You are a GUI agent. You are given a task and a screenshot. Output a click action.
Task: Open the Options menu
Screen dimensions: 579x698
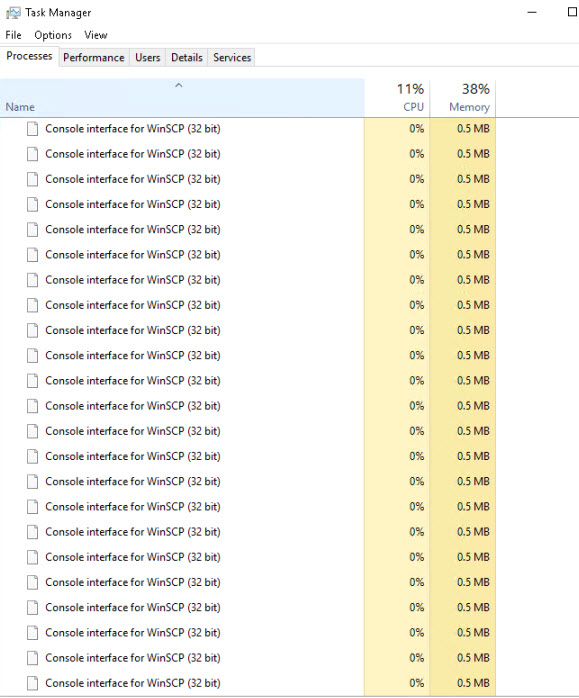(53, 35)
